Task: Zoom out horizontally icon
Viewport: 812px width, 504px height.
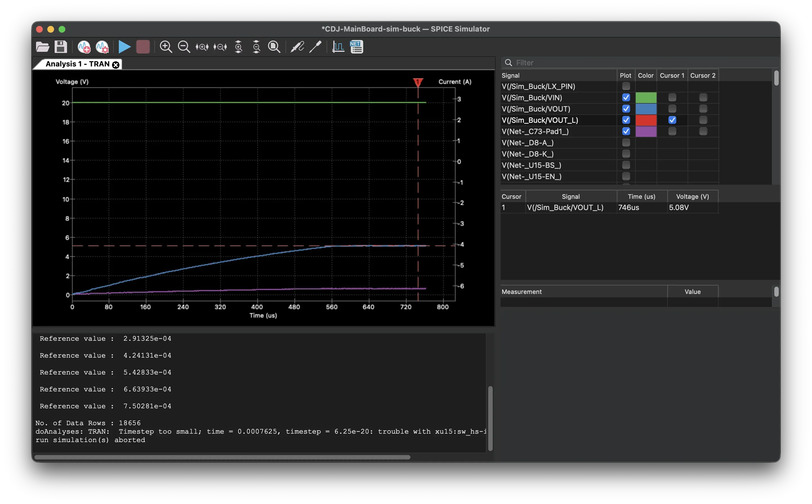Action: (x=220, y=47)
